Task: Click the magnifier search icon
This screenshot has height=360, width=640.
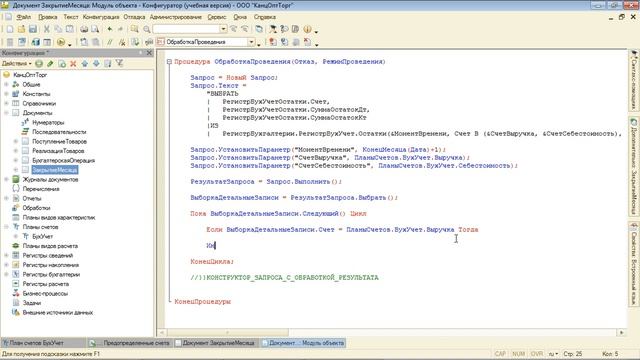Action: [147, 29]
